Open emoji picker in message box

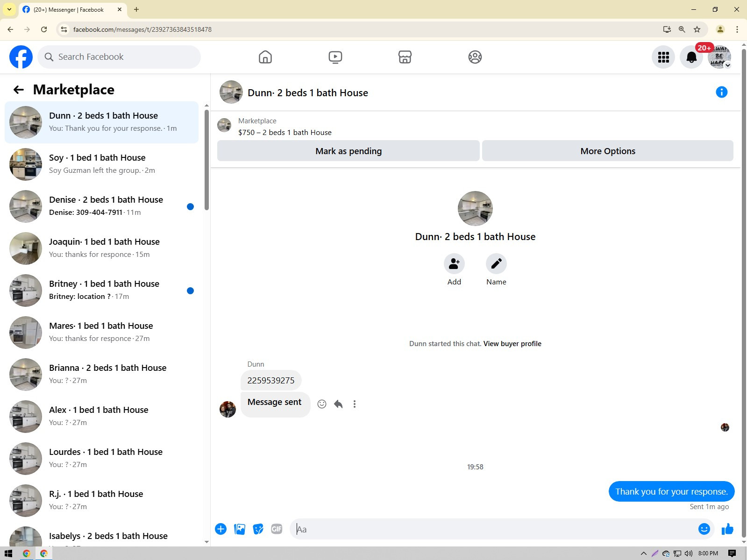coord(704,529)
